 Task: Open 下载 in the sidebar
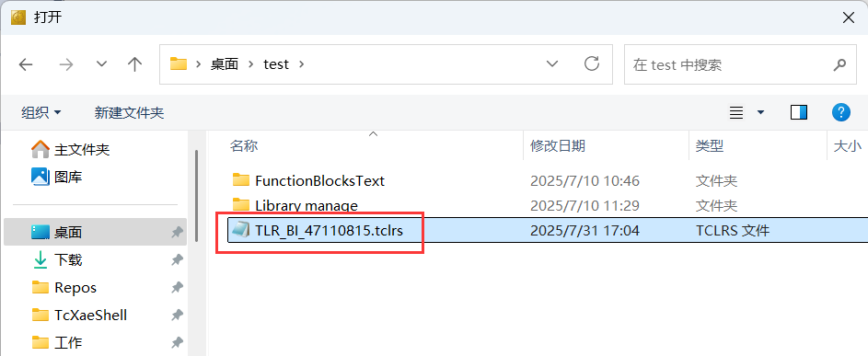click(x=68, y=259)
